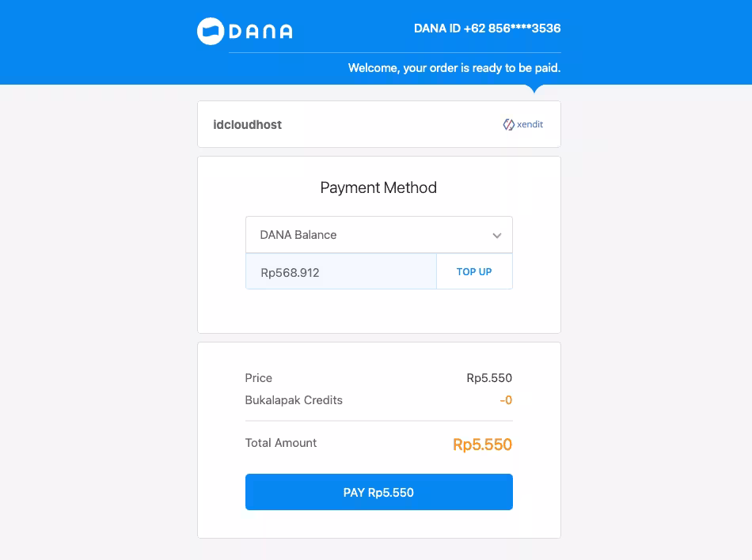Open the DANA Balance payment method dropdown
This screenshot has width=752, height=560.
click(x=379, y=235)
